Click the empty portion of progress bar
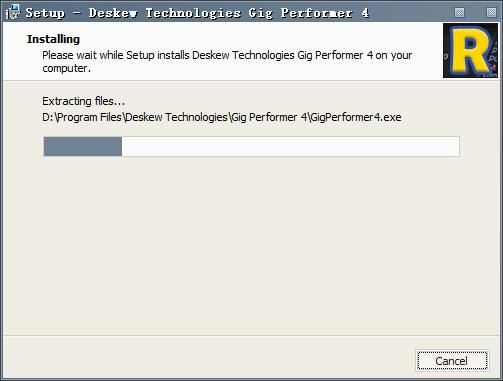The width and height of the screenshot is (503, 381). (290, 146)
